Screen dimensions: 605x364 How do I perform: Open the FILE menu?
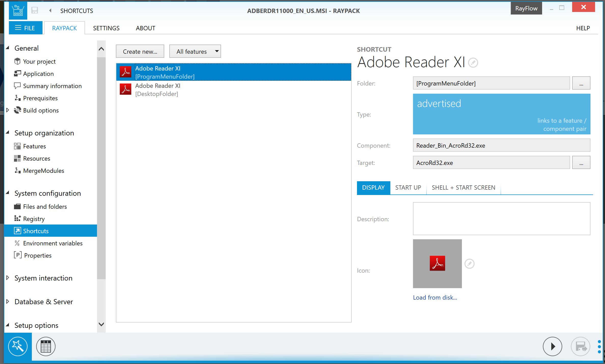point(25,28)
